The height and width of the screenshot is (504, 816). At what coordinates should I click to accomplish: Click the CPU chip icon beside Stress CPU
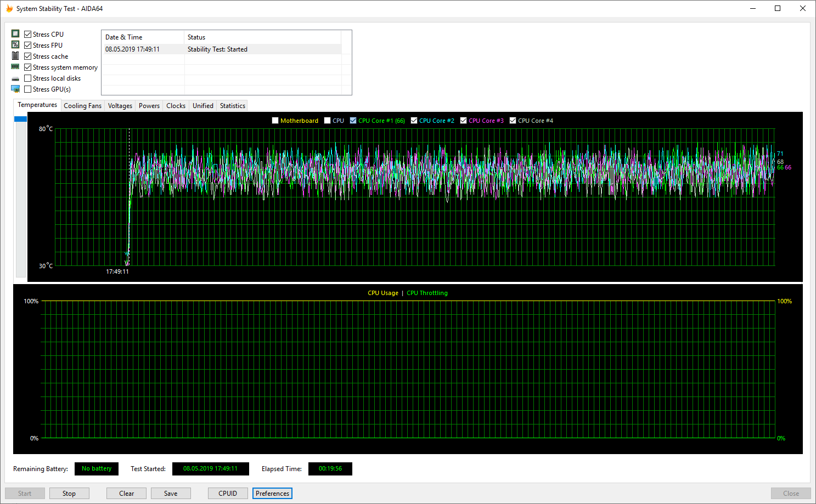[15, 34]
